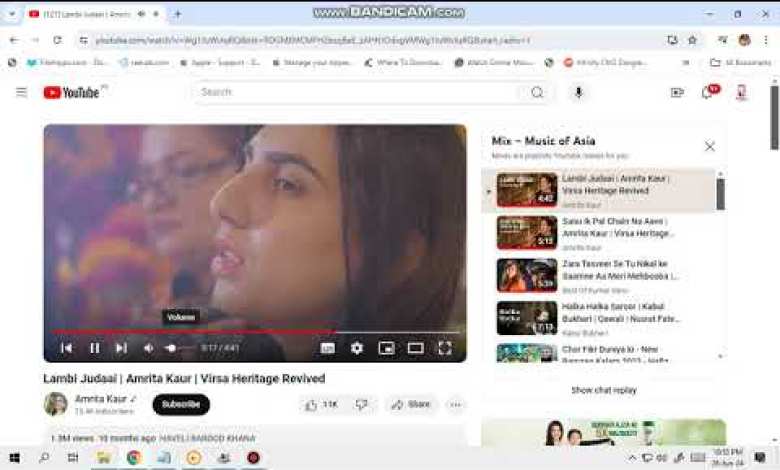Open more actions menu next to Share

click(456, 404)
